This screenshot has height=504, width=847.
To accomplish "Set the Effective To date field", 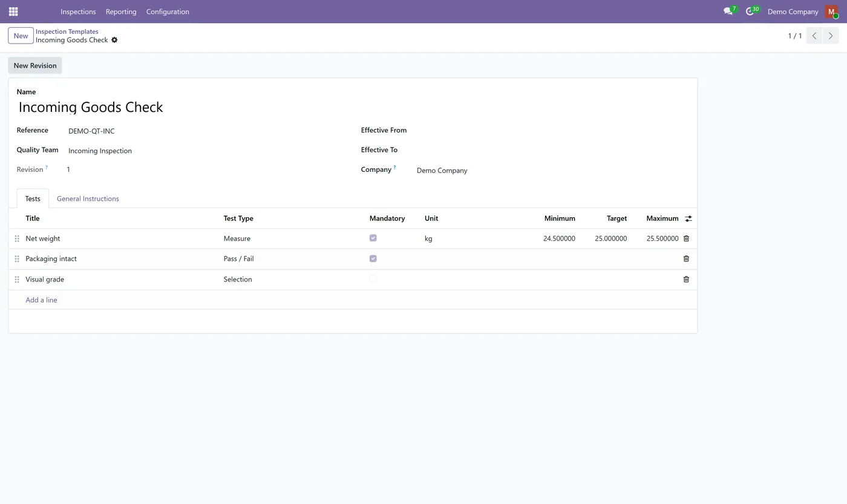I will [552, 150].
